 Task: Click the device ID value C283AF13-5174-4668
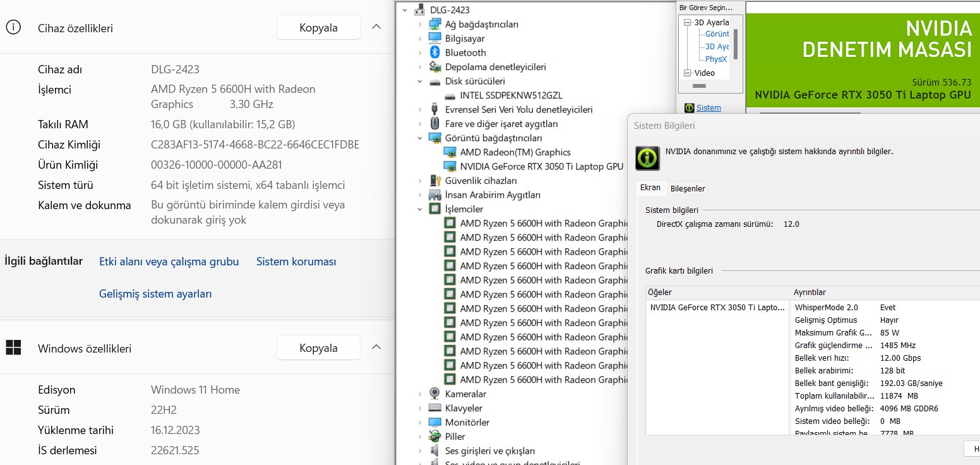[x=255, y=145]
